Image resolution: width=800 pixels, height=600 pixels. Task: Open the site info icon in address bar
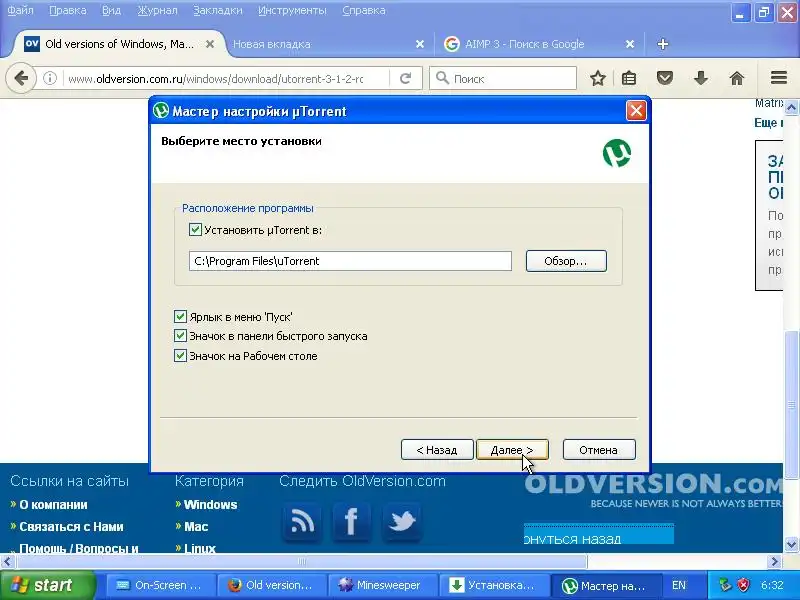point(49,79)
